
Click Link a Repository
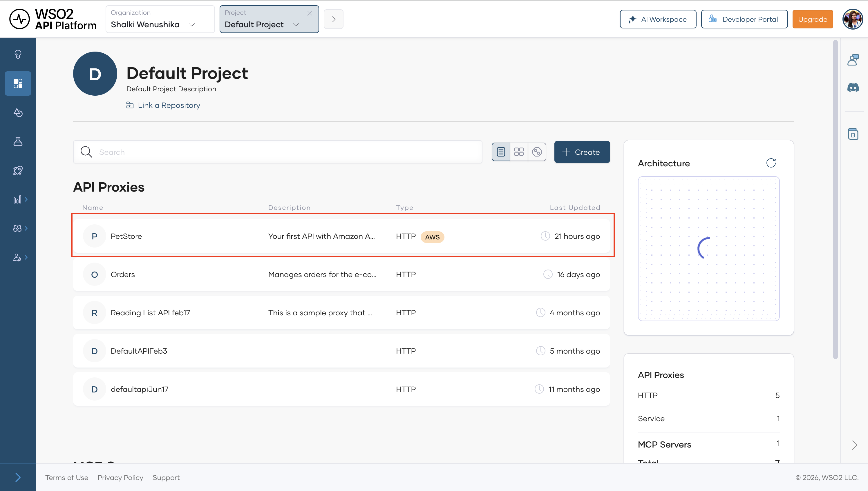163,105
